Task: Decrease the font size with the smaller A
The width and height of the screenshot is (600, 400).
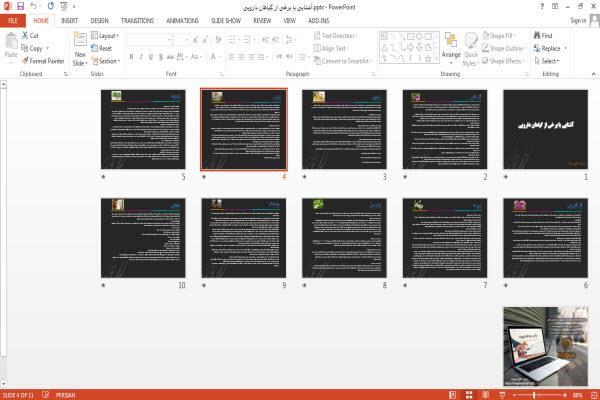Action: tap(205, 40)
